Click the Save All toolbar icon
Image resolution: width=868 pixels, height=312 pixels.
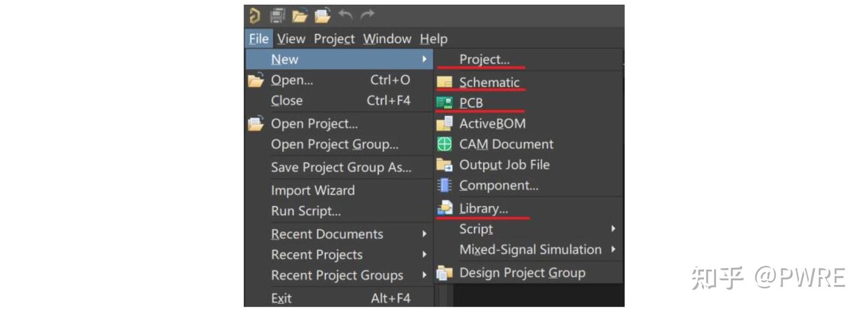pyautogui.click(x=277, y=16)
